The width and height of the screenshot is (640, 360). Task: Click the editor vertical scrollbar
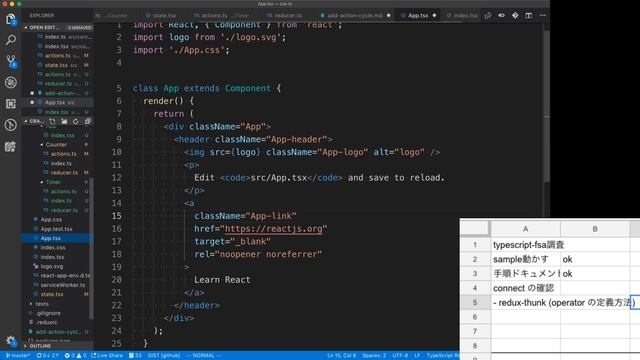click(x=547, y=106)
